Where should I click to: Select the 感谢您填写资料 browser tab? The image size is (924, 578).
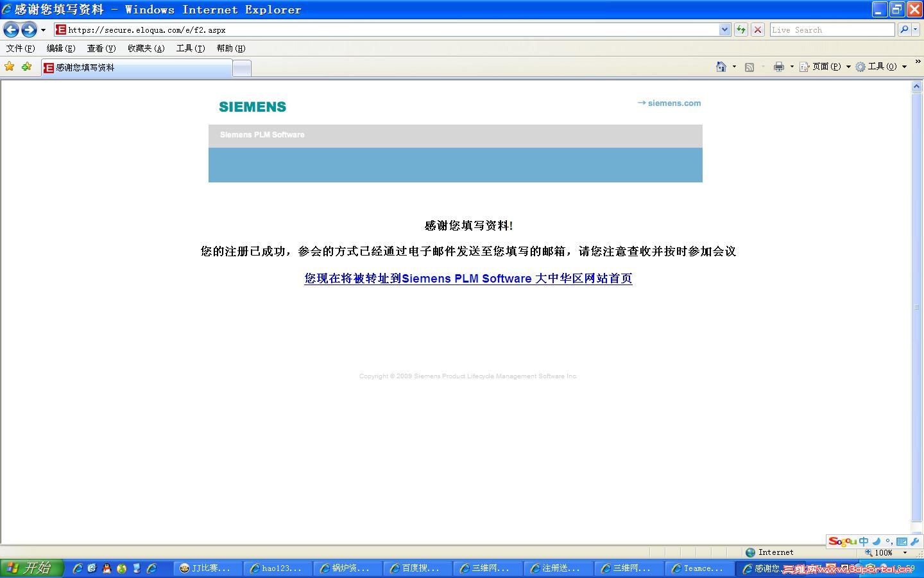click(x=136, y=67)
